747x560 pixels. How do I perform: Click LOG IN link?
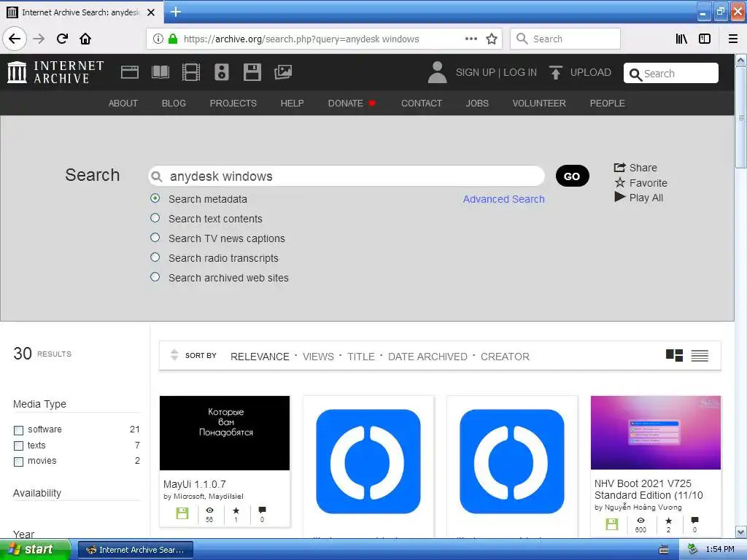point(520,72)
